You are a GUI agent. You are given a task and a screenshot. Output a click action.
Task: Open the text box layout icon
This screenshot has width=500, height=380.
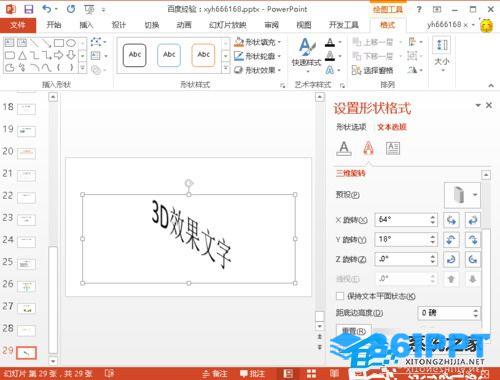coord(393,148)
